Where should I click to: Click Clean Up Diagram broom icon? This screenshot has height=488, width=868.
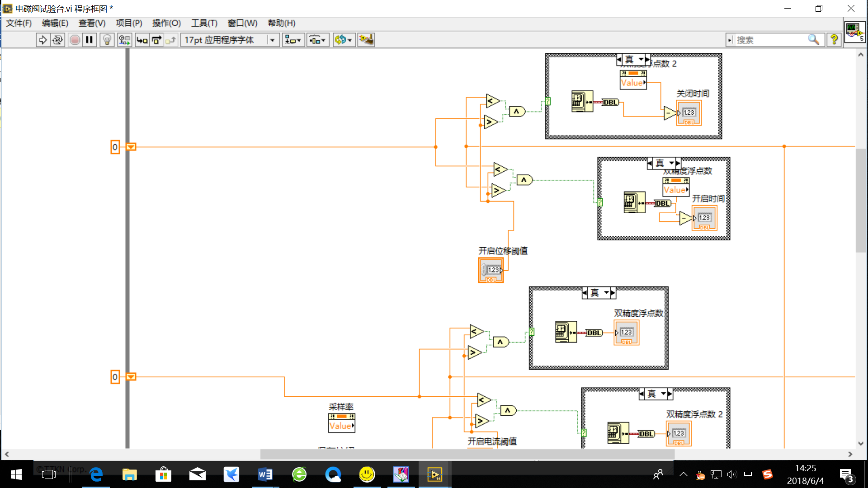(x=366, y=40)
